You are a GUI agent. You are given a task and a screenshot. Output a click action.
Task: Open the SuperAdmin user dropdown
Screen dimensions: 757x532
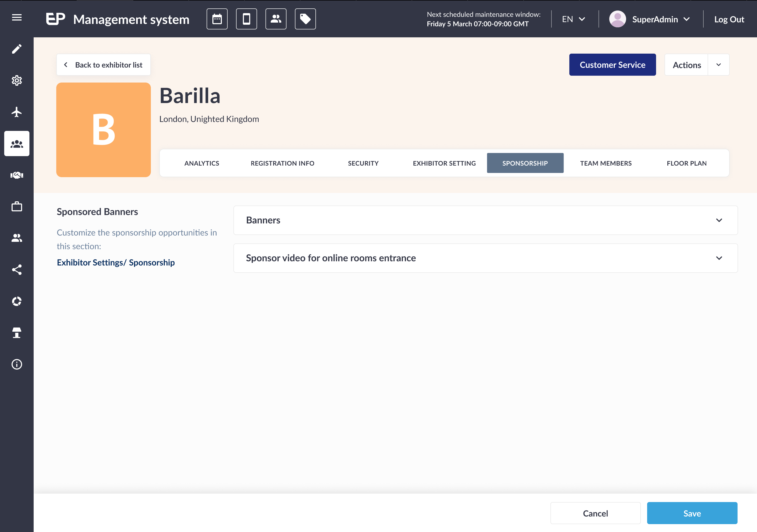[661, 19]
